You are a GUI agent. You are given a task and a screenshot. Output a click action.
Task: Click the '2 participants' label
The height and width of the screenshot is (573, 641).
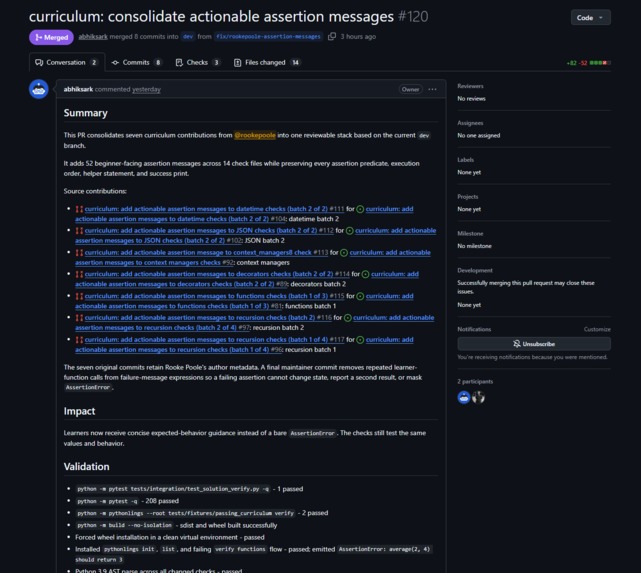coord(475,381)
